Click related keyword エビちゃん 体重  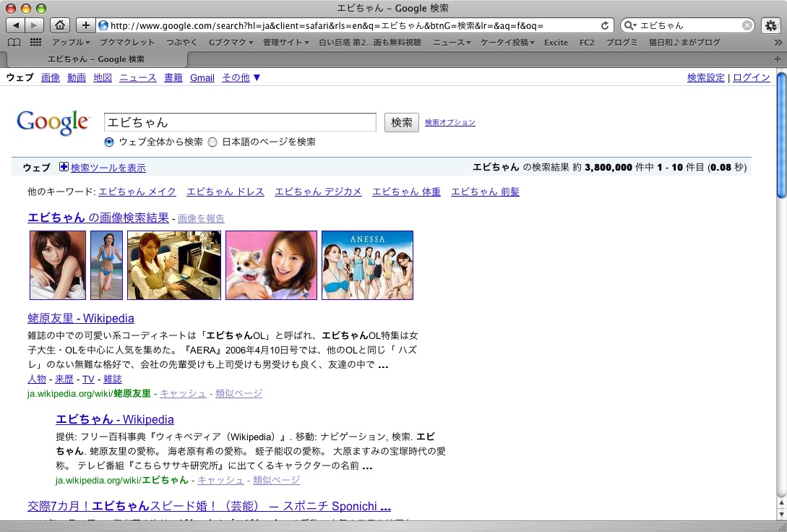[x=407, y=192]
